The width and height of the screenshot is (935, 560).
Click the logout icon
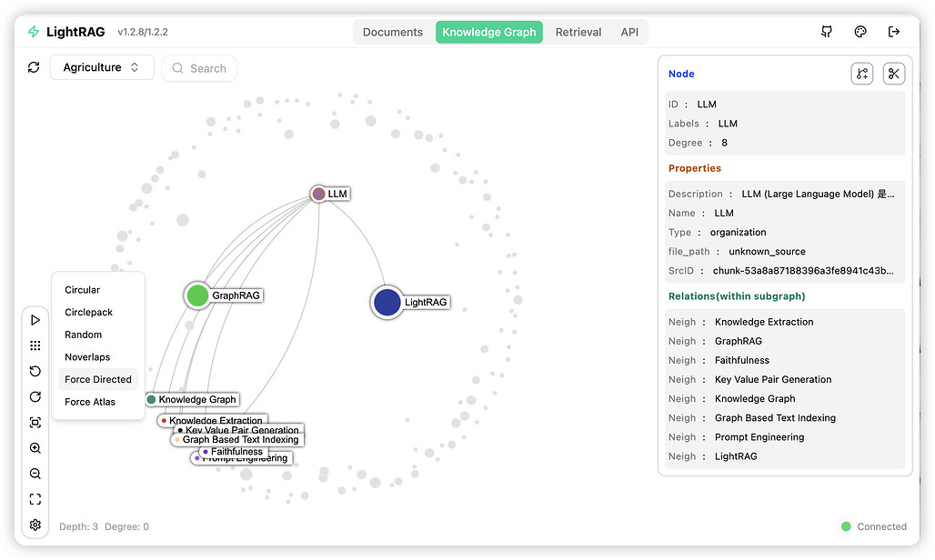tap(893, 32)
